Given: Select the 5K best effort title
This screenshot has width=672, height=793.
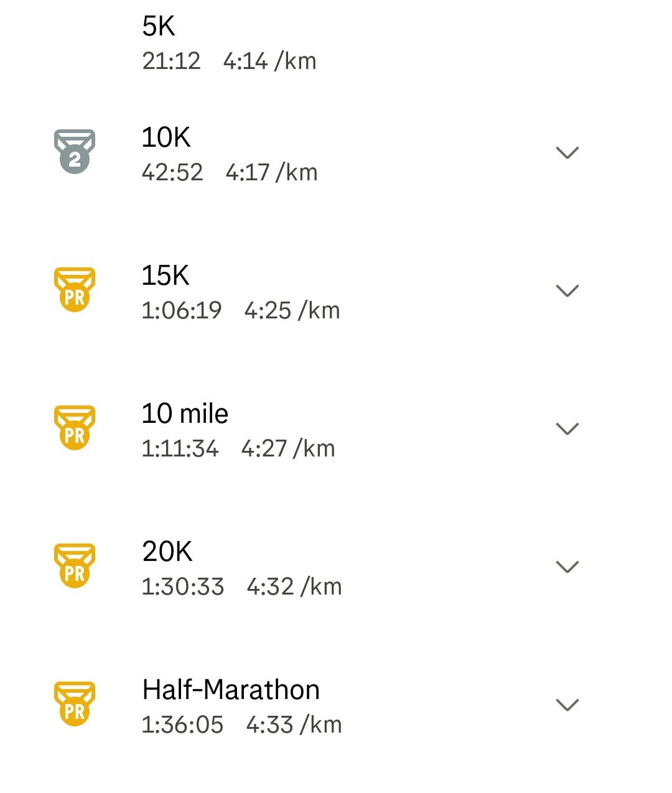Looking at the screenshot, I should (159, 26).
